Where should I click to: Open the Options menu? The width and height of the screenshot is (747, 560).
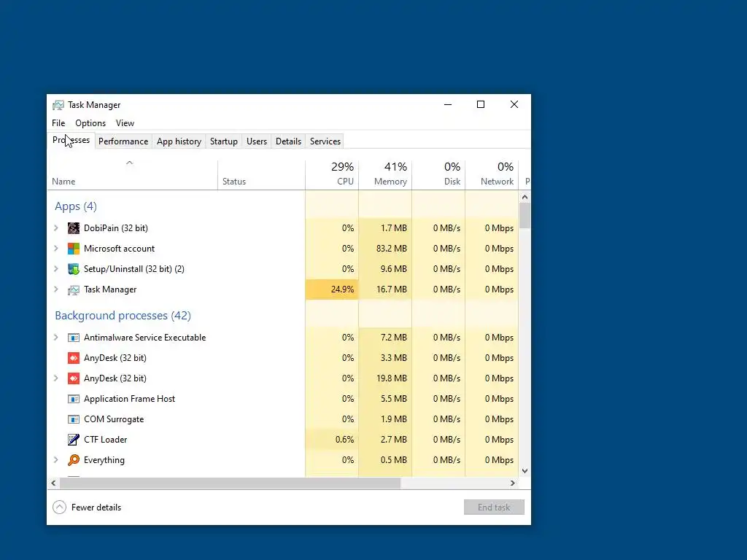(x=90, y=123)
